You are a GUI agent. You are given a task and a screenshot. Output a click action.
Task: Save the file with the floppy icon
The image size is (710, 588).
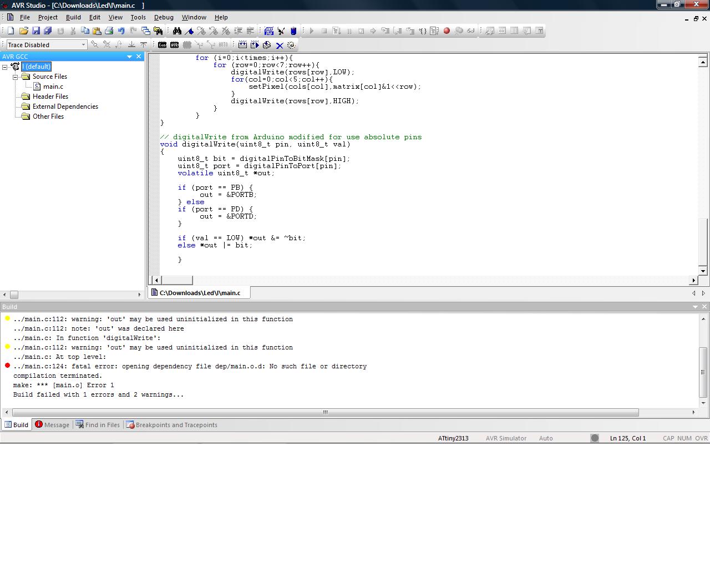[x=35, y=31]
